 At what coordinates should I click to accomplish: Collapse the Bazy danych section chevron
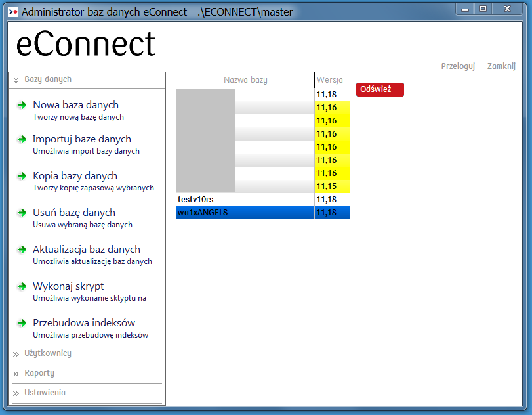coord(16,80)
